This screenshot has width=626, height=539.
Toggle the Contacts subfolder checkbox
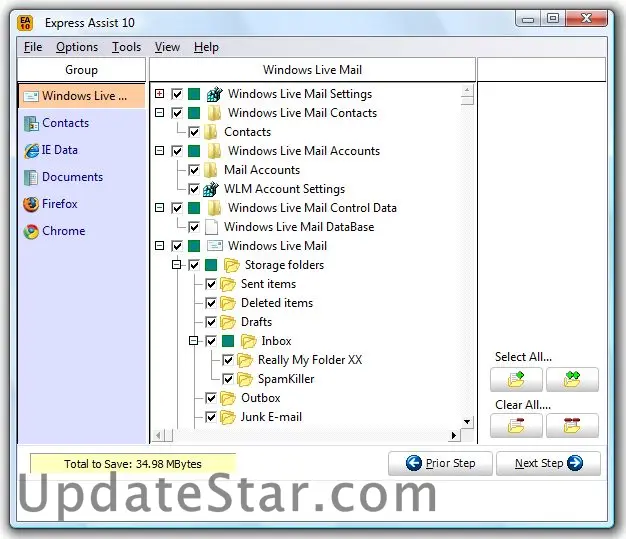[194, 132]
